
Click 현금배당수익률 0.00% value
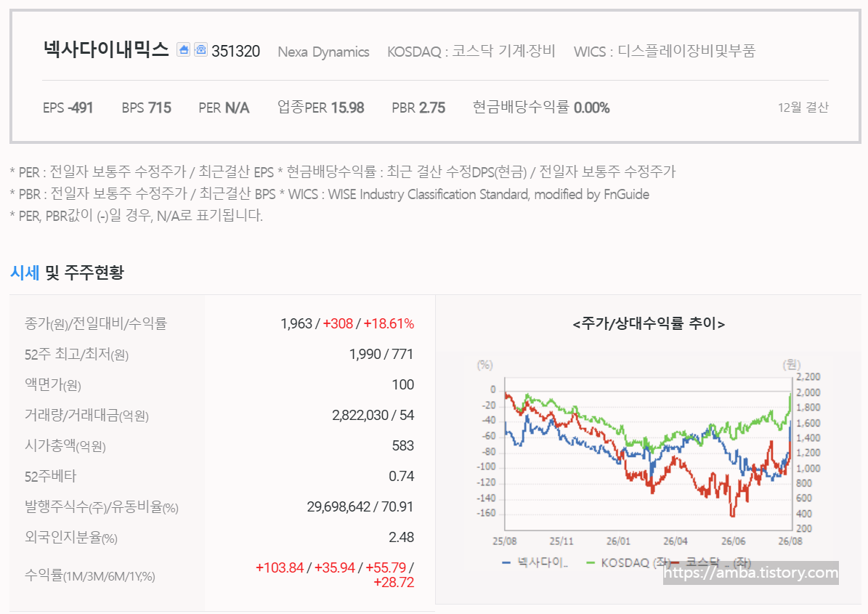tap(541, 107)
